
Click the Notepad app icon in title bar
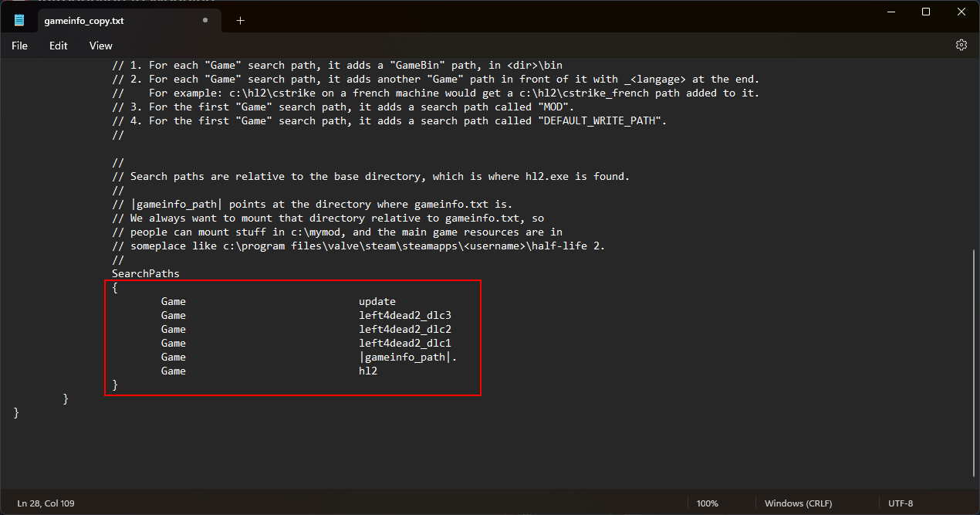pos(19,21)
